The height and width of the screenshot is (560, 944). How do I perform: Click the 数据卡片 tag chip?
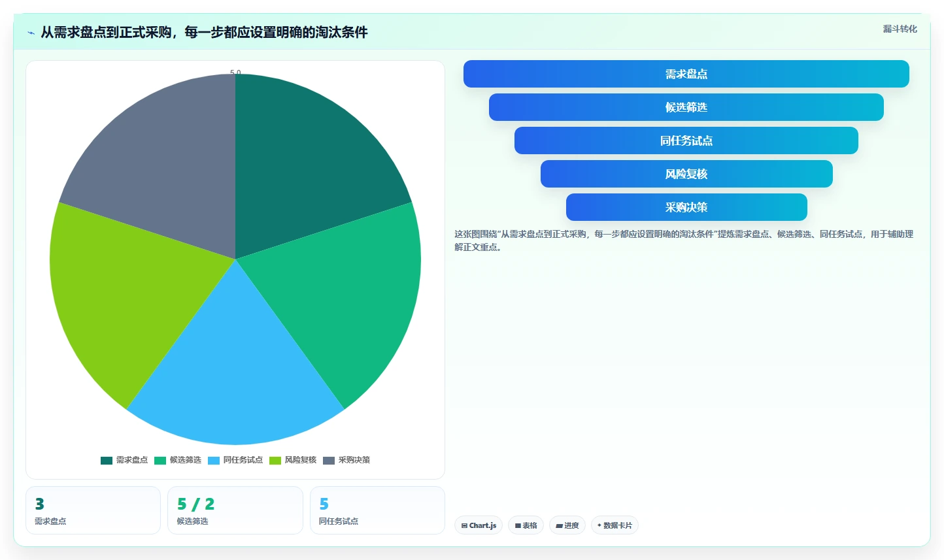(x=615, y=525)
